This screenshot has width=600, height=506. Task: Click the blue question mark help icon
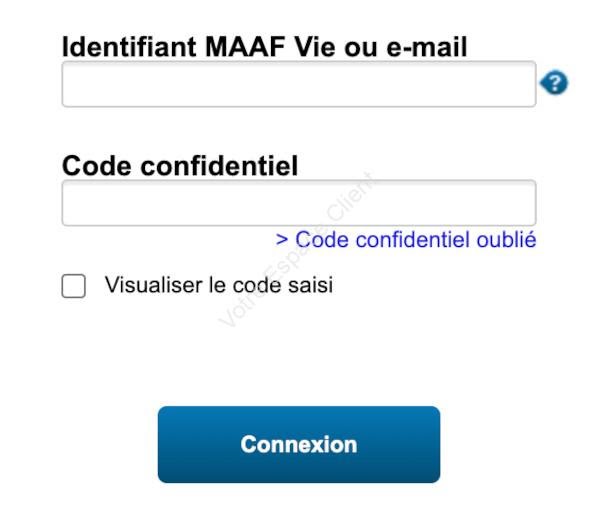[x=554, y=82]
